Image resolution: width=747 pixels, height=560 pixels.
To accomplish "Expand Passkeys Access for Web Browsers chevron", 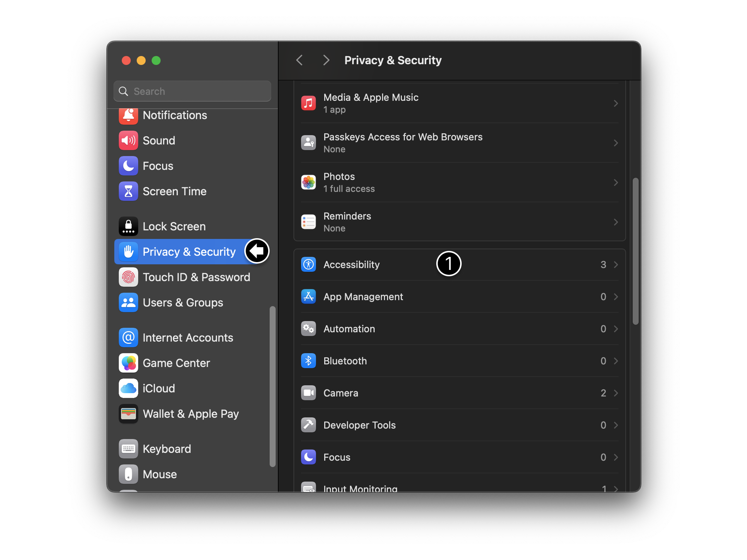I will point(616,143).
